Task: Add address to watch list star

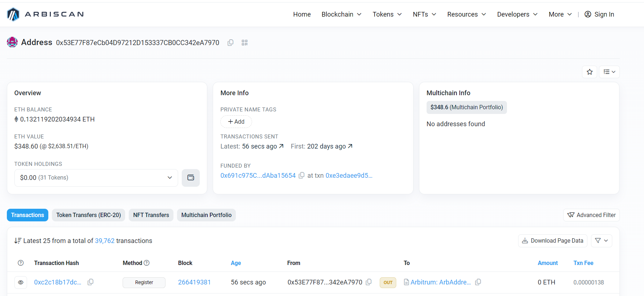Action: click(590, 72)
